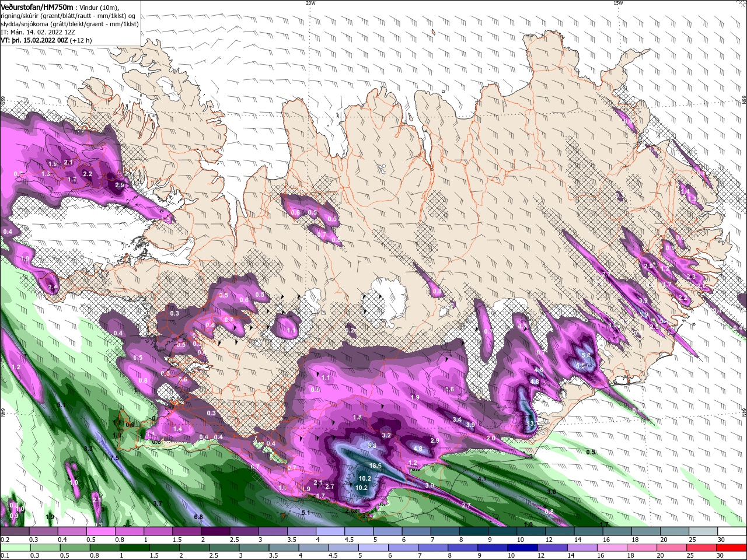Select the dusky mauve 0.2 snowfall legend swatch
The height and width of the screenshot is (560, 747).
point(14,531)
